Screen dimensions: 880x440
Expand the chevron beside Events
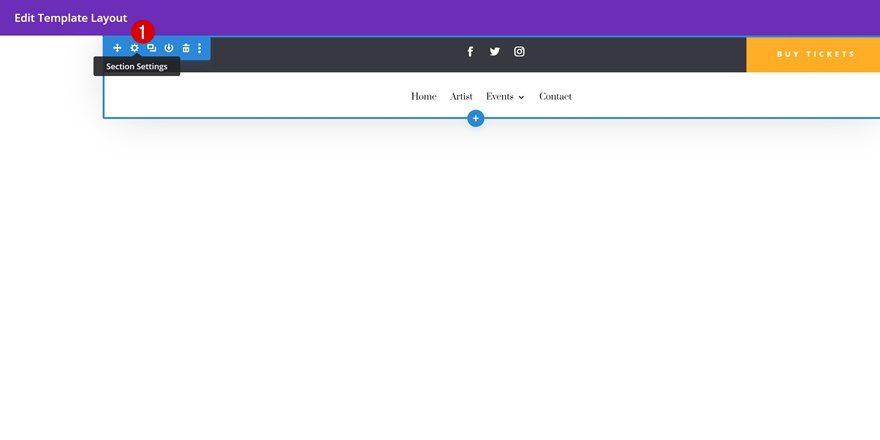[521, 98]
